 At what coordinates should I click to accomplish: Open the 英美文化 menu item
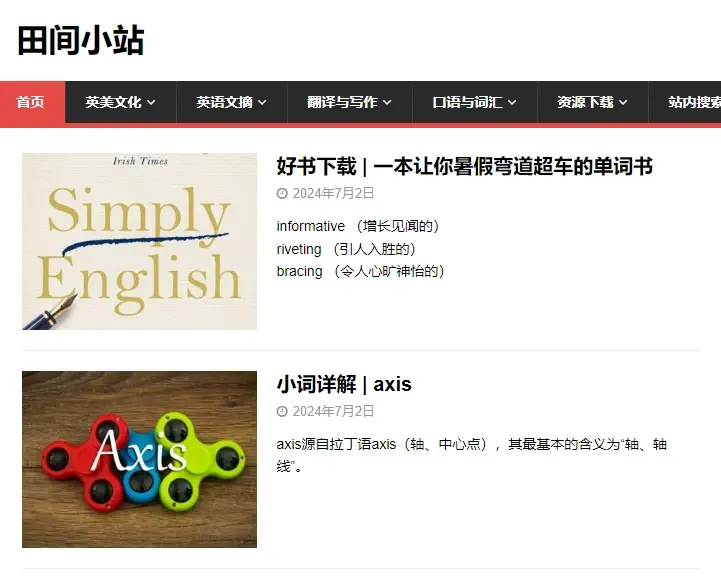pyautogui.click(x=120, y=102)
